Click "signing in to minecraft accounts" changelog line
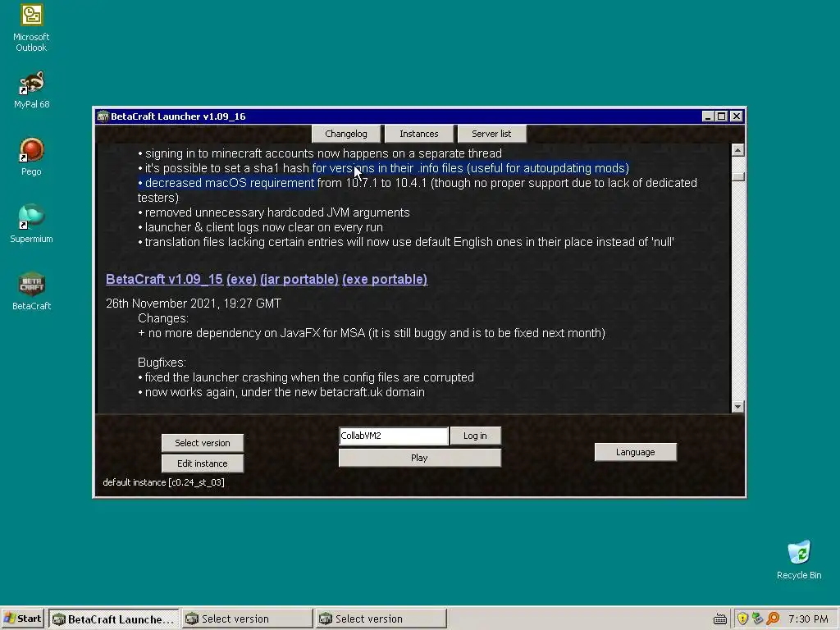 pyautogui.click(x=320, y=153)
